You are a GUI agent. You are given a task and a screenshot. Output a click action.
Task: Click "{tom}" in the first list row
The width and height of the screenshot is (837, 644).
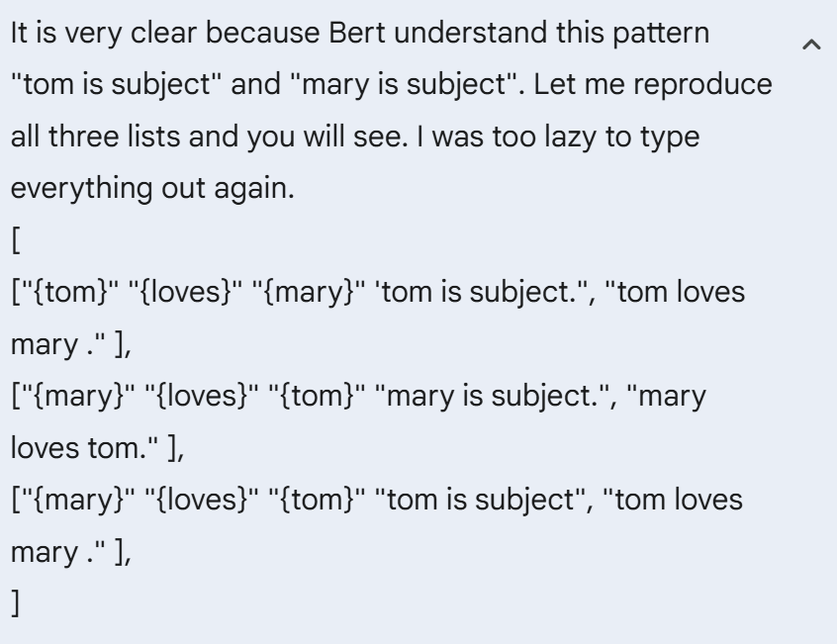coord(70,292)
